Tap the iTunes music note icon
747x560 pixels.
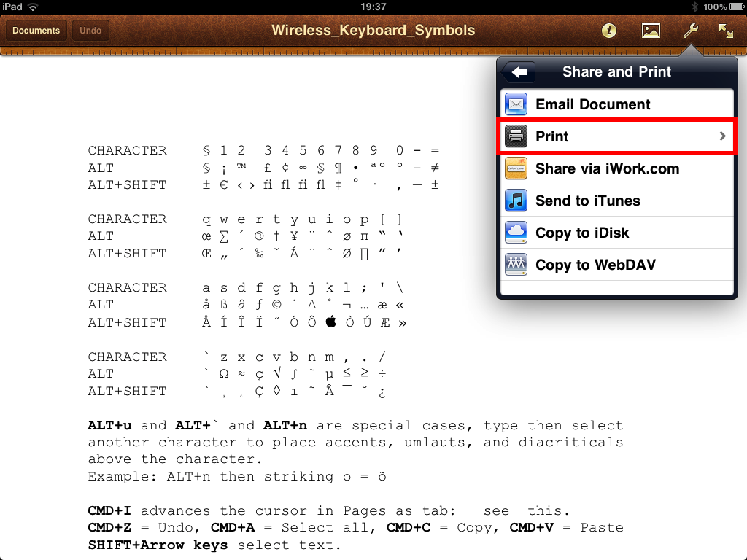pyautogui.click(x=516, y=201)
